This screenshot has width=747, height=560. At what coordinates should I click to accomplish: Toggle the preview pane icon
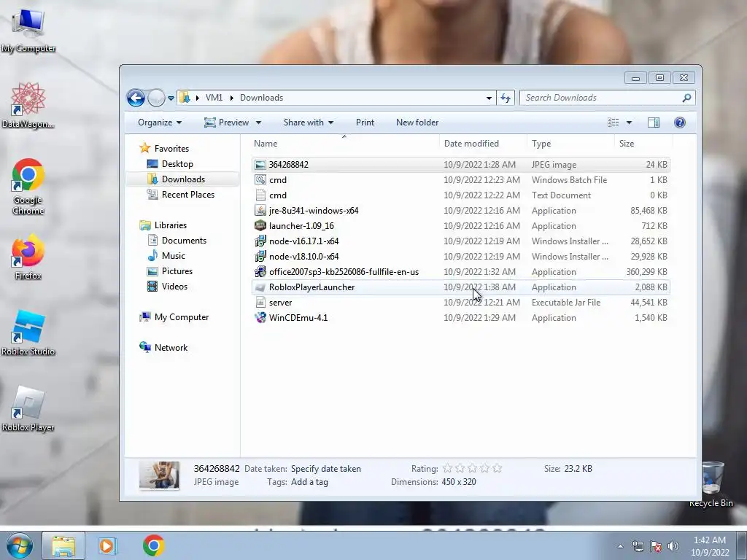pos(654,122)
